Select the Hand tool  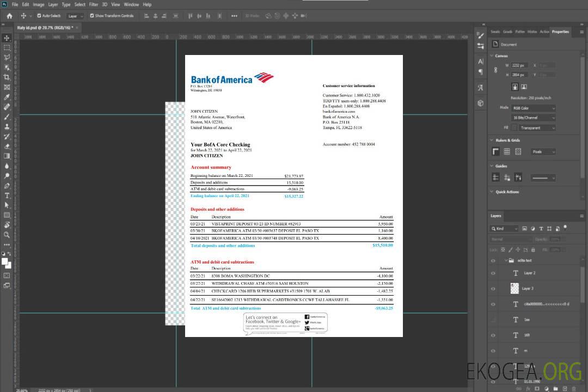(7, 225)
